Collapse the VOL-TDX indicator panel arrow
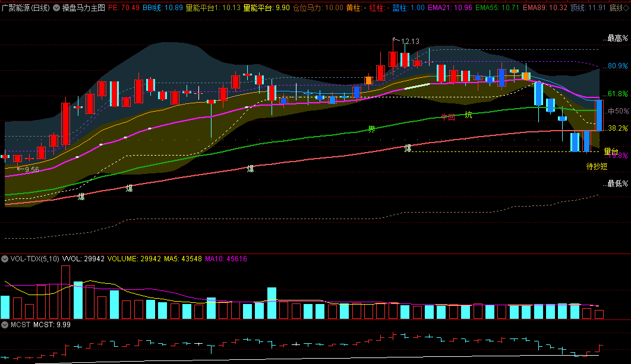 pos(5,259)
